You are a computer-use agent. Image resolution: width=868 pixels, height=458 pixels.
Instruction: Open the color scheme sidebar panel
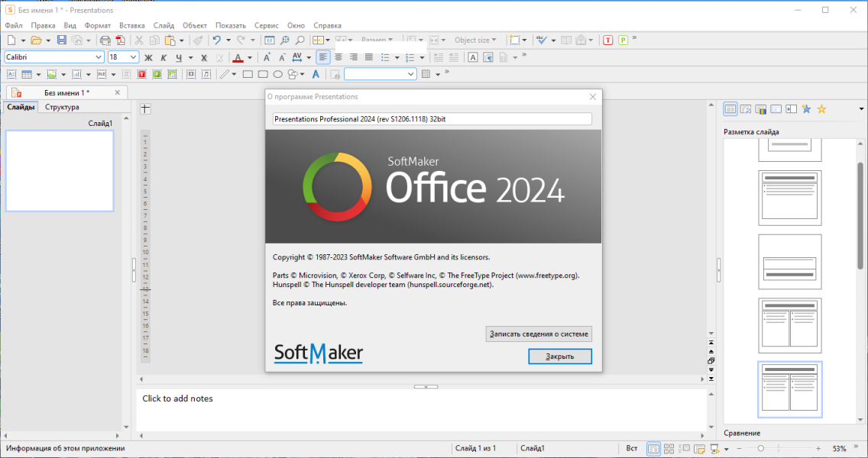coord(760,109)
